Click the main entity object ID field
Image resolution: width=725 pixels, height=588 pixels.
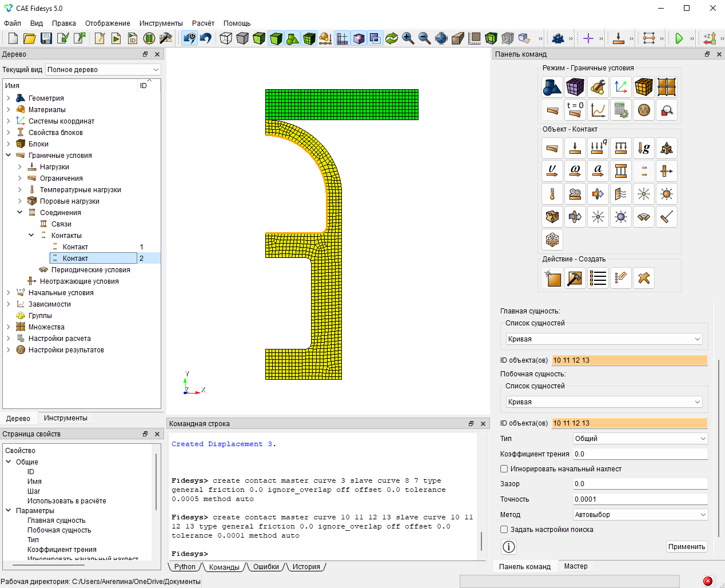(x=630, y=360)
